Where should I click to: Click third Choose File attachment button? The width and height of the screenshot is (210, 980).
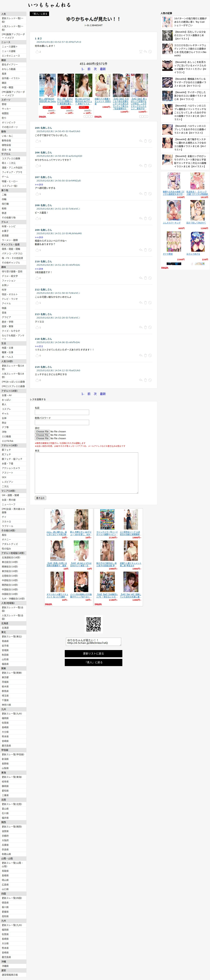[x=42, y=439]
